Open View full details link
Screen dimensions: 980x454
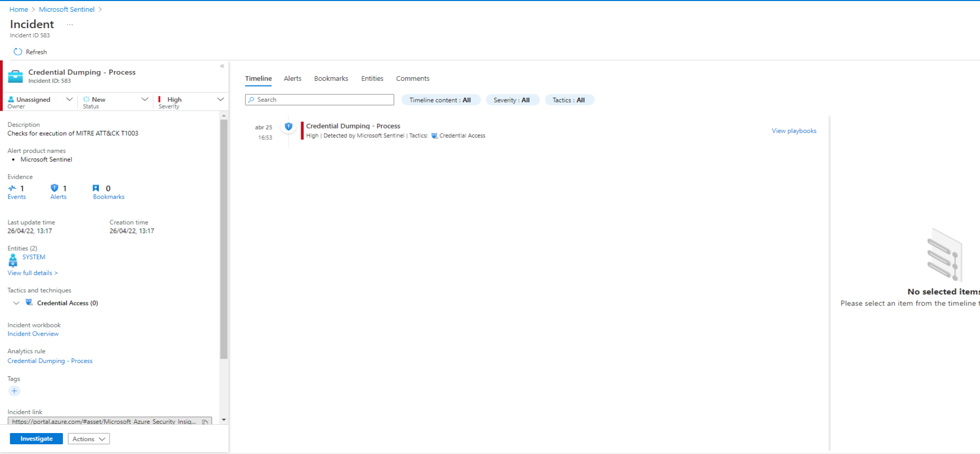(x=32, y=273)
